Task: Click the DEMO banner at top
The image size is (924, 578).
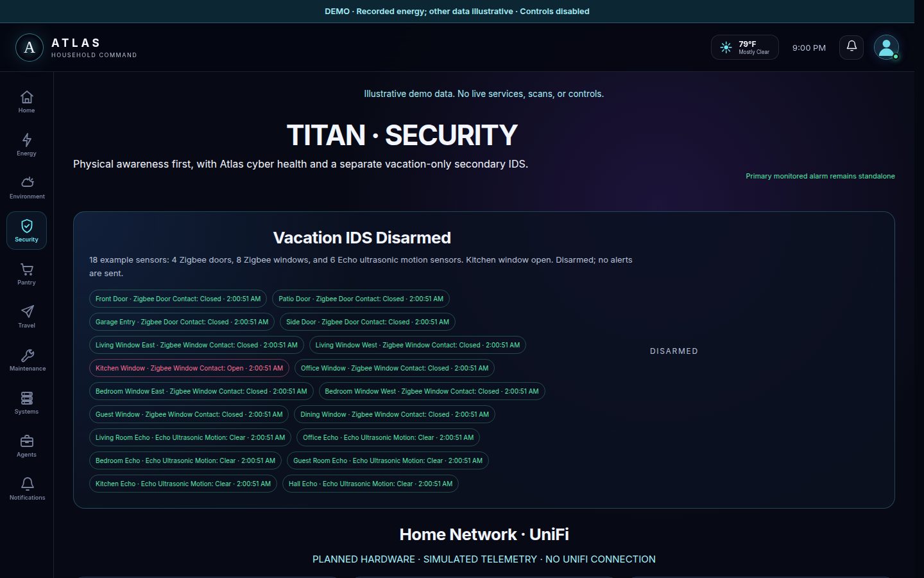Action: tap(457, 12)
